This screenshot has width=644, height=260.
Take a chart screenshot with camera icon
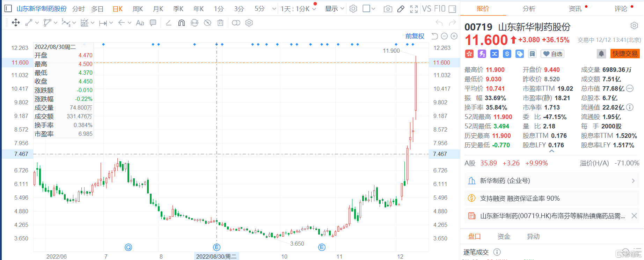tap(388, 9)
